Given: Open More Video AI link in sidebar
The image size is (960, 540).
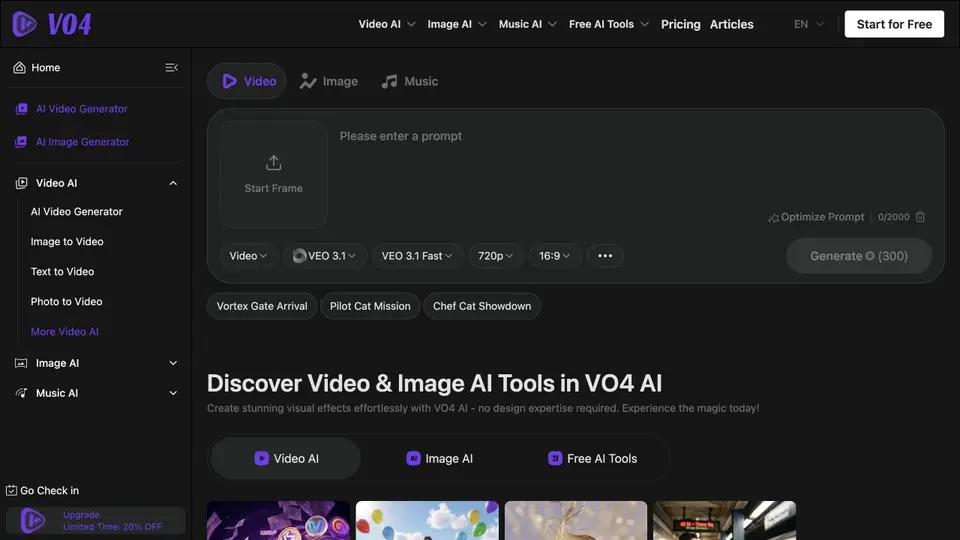Looking at the screenshot, I should (64, 331).
